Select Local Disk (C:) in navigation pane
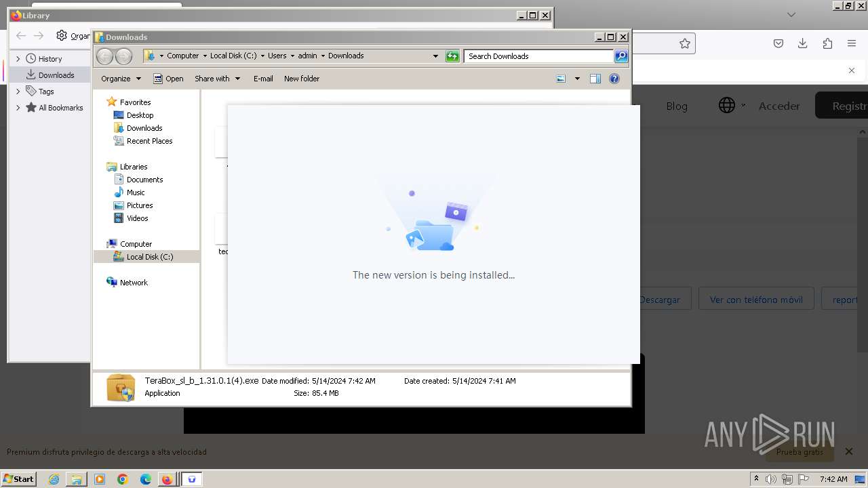Image resolution: width=868 pixels, height=488 pixels. (150, 257)
